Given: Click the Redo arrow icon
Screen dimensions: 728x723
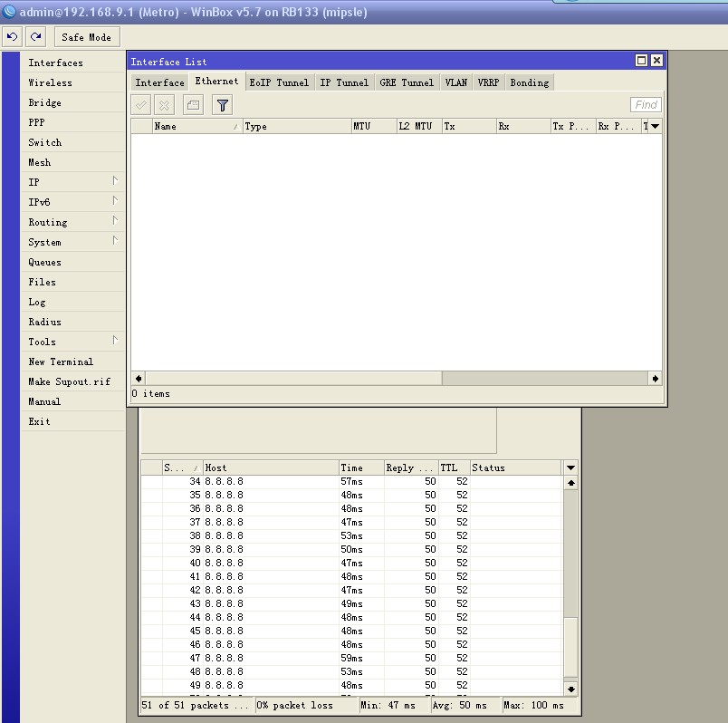Looking at the screenshot, I should pos(35,37).
